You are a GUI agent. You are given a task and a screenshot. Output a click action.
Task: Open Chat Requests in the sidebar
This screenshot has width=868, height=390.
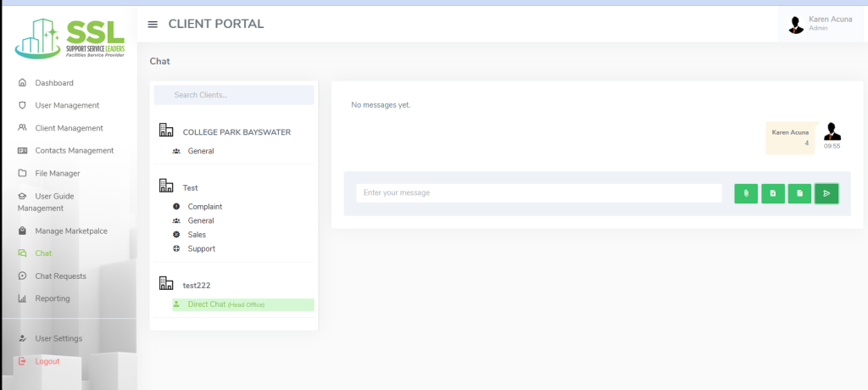[60, 276]
